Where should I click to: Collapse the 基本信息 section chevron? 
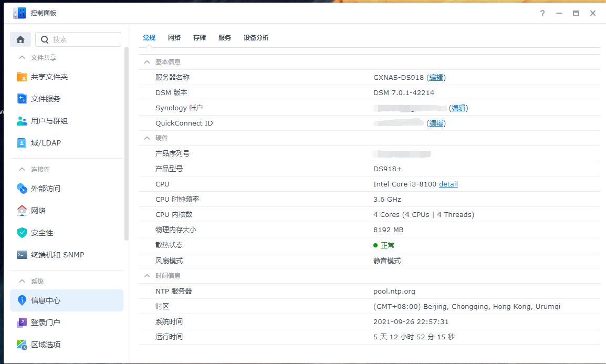(x=147, y=62)
